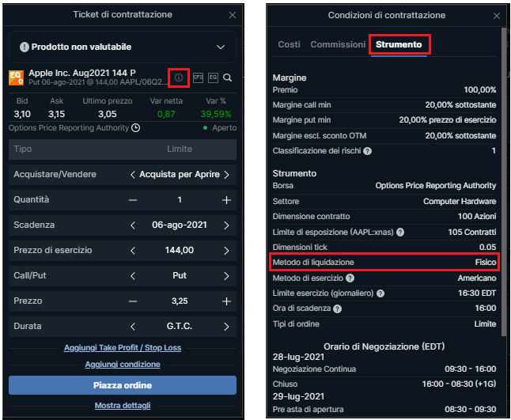Lower Prezzo di esercizio with left arrow
The image size is (511, 420).
click(x=133, y=251)
